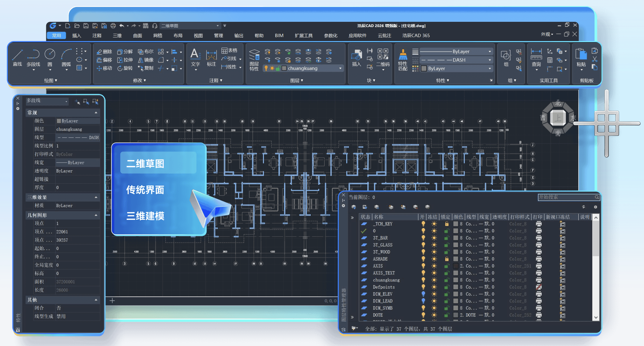Screen dimensions: 644x346
Task: Choose 传统界面 workspace option
Action: (x=145, y=190)
